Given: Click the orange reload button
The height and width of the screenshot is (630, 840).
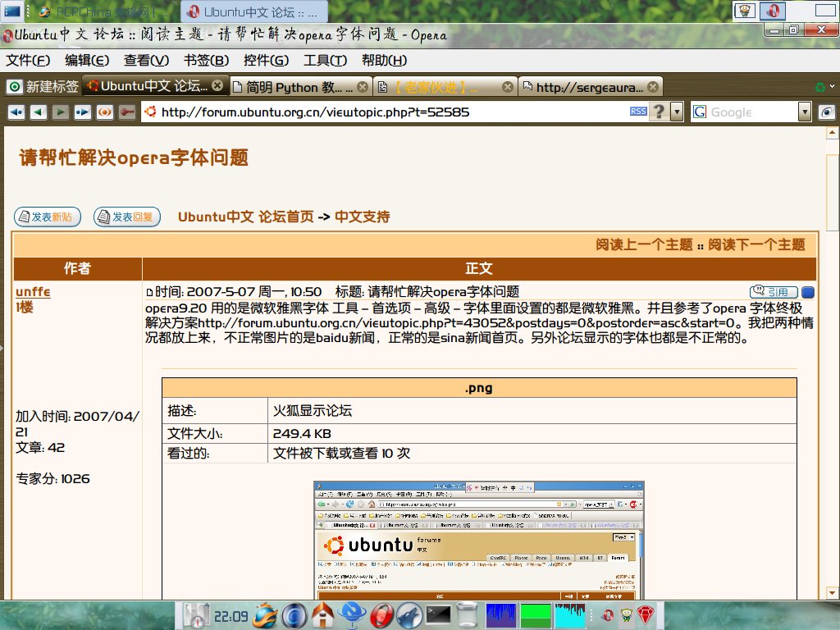Looking at the screenshot, I should click(104, 112).
